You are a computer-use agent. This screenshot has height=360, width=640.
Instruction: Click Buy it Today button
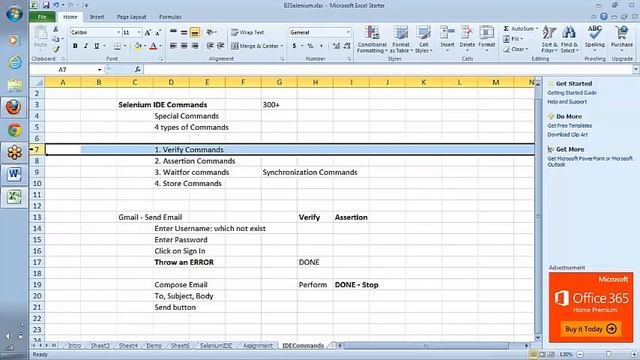591,329
